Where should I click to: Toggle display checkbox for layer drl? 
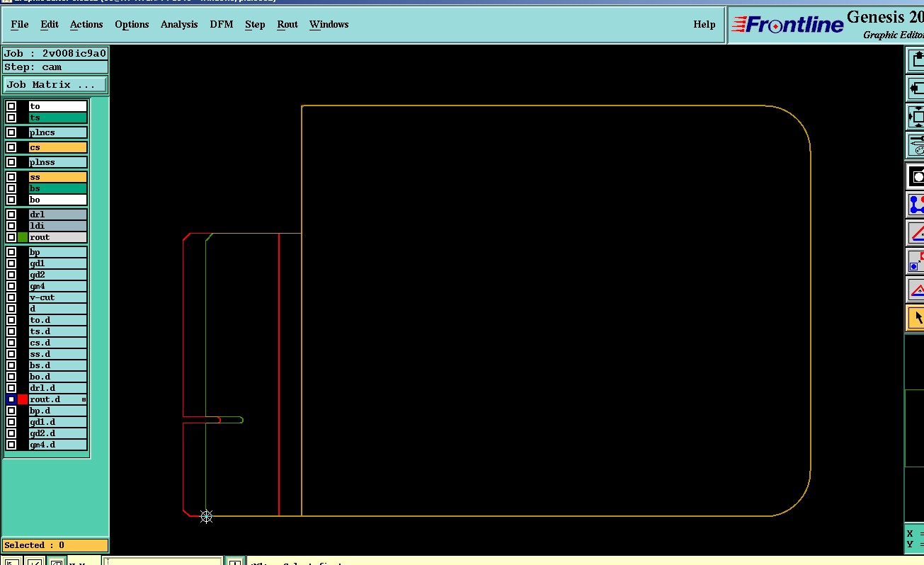point(11,215)
